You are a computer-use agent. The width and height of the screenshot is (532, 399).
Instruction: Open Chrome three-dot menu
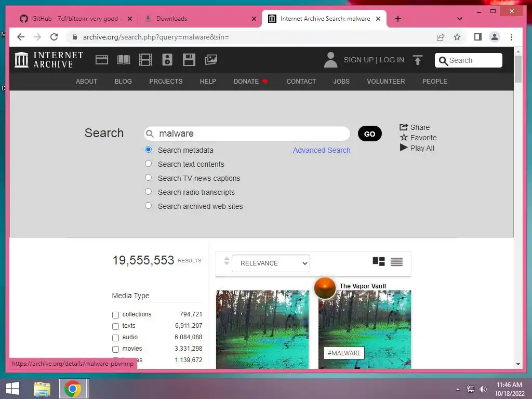[511, 37]
